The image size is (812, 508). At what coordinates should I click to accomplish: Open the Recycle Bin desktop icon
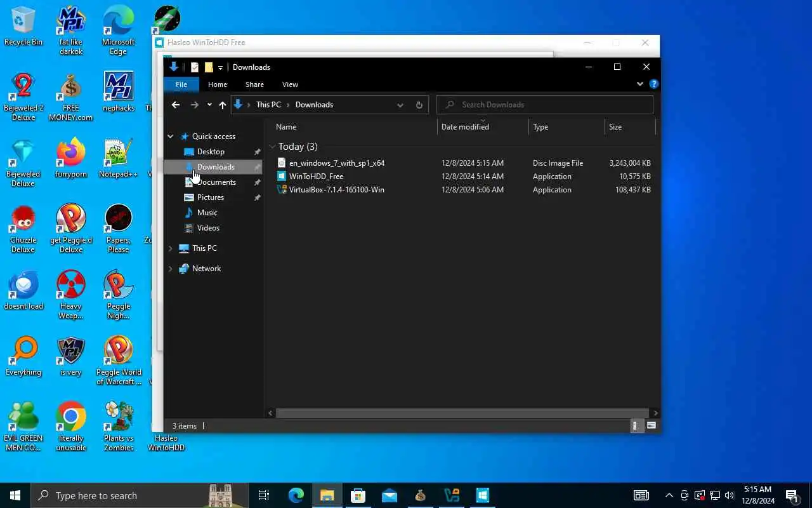(x=23, y=27)
